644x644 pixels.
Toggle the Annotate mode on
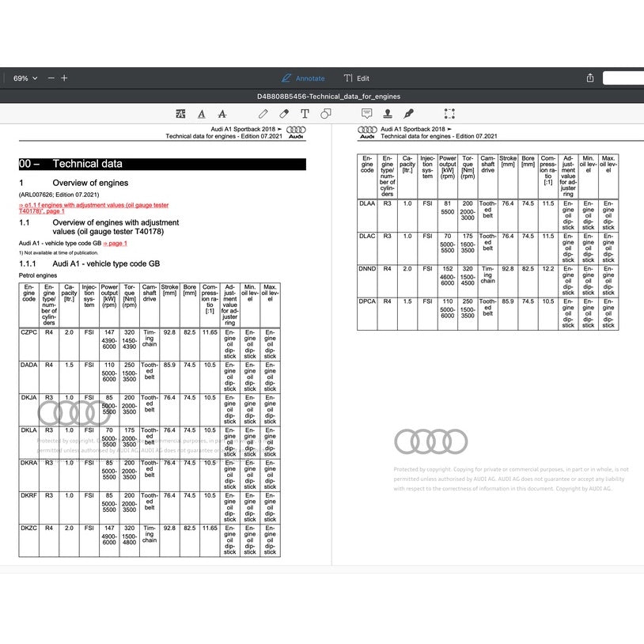tap(303, 78)
